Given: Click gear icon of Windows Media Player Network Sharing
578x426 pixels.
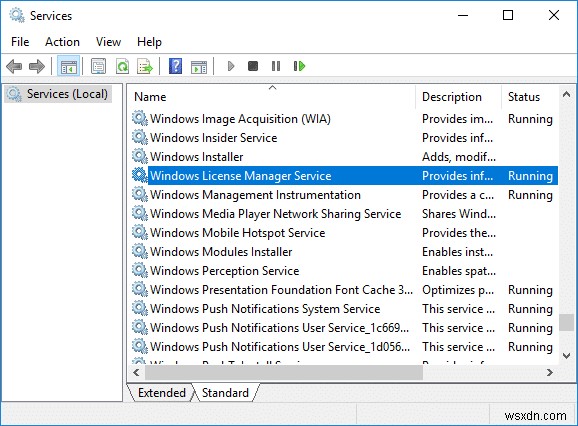Looking at the screenshot, I should pos(140,213).
